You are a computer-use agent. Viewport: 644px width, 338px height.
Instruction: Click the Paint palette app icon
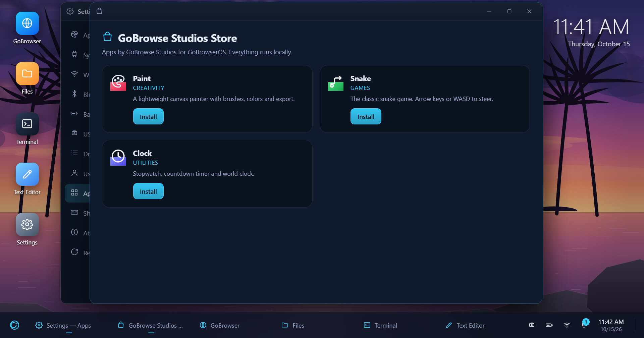click(x=118, y=83)
